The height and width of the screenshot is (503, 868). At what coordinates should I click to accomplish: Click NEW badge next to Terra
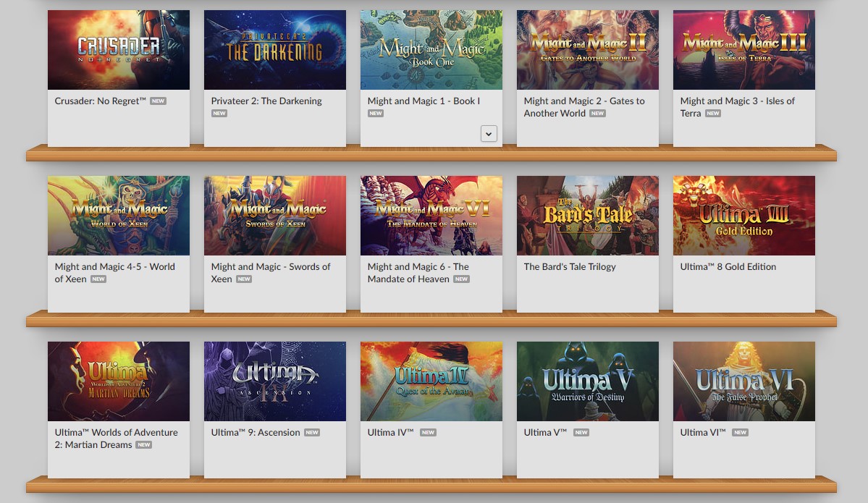(x=713, y=113)
